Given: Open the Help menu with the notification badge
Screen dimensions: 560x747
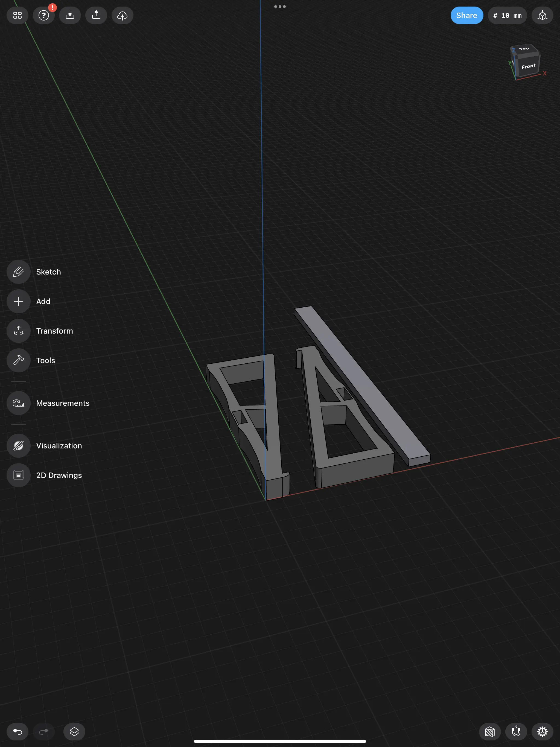Looking at the screenshot, I should pos(43,15).
